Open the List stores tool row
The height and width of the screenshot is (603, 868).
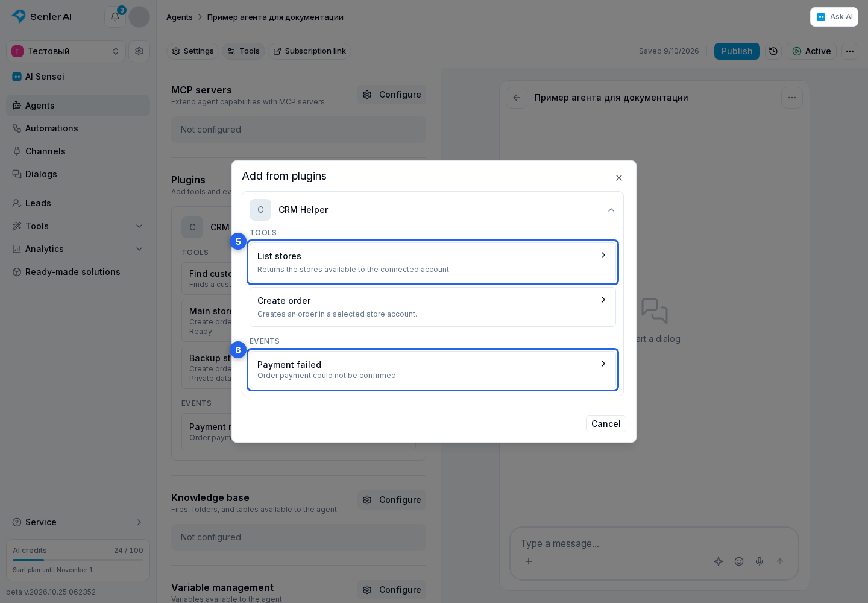tap(433, 262)
